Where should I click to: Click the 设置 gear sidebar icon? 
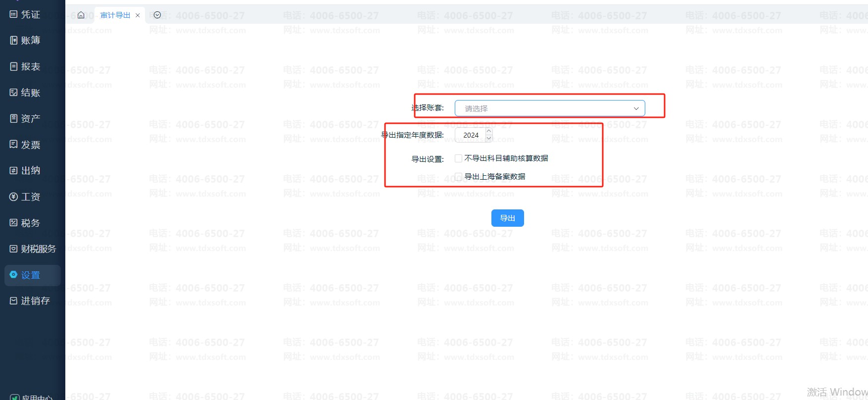14,275
